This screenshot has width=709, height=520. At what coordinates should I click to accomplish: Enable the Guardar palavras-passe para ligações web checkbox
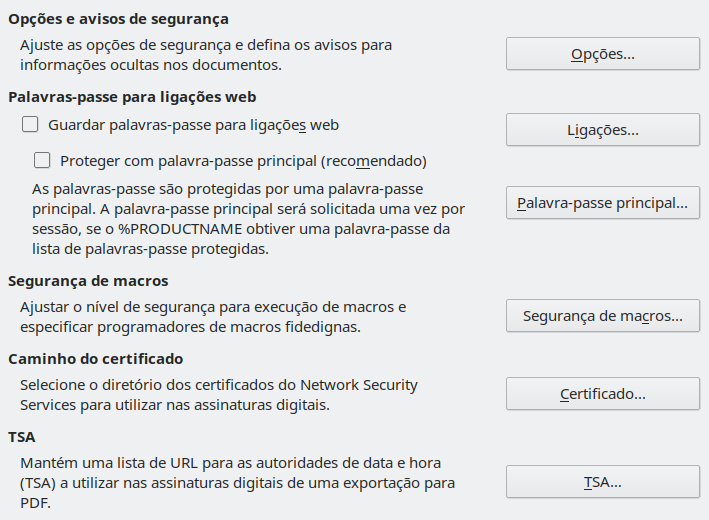[x=30, y=125]
